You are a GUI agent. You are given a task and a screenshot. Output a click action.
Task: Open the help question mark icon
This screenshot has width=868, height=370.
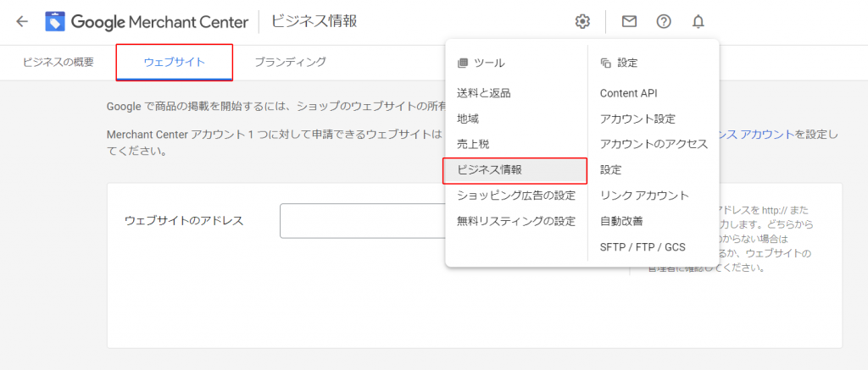pos(664,21)
